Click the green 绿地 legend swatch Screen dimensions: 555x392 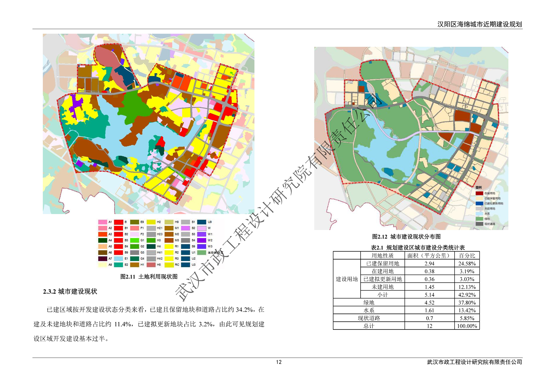[x=479, y=219]
